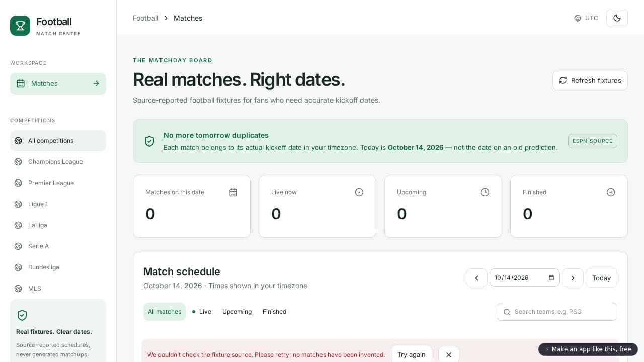This screenshot has height=362, width=644.
Task: Open Matches in workspace sidebar
Action: coord(58,83)
